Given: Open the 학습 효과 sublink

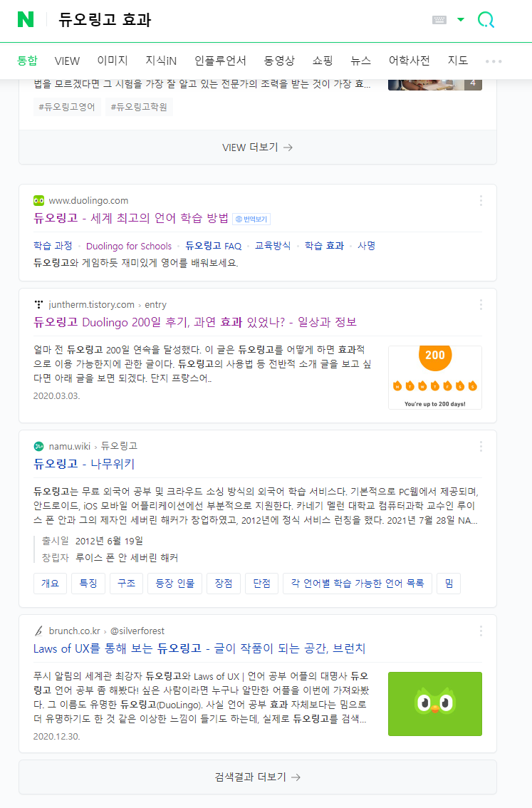Looking at the screenshot, I should tap(324, 246).
